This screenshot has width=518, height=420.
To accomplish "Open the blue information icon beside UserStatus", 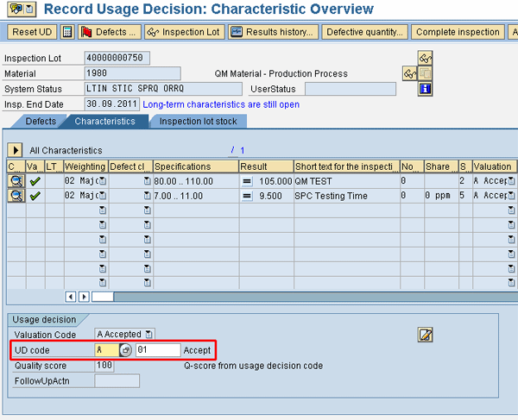I will click(425, 89).
